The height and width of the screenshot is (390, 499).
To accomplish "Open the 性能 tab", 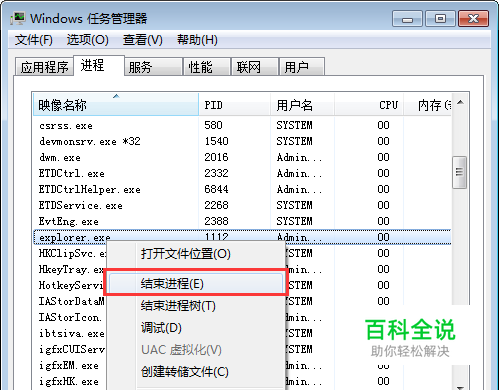I will [207, 67].
